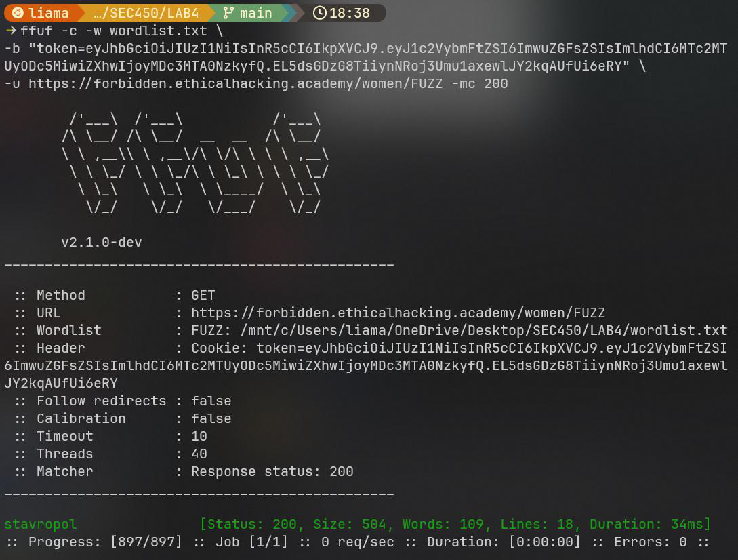Open the URL shown in the ffuf config

[x=398, y=313]
